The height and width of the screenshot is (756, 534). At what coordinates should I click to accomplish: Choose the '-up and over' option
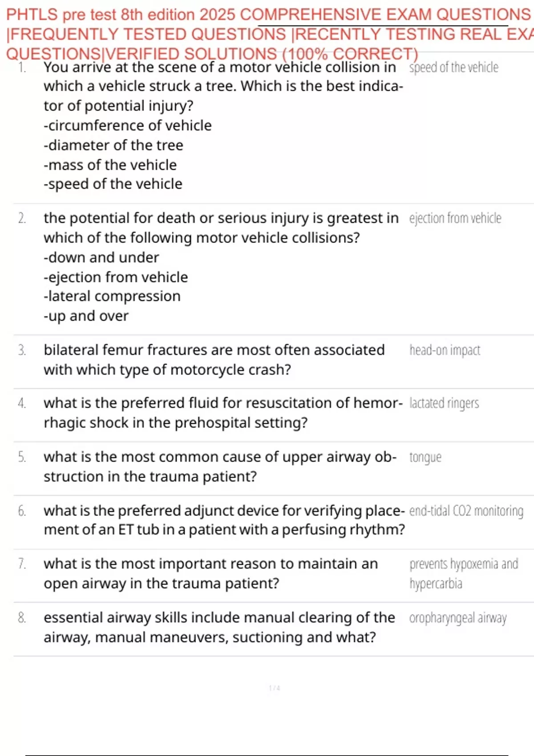pyautogui.click(x=86, y=316)
